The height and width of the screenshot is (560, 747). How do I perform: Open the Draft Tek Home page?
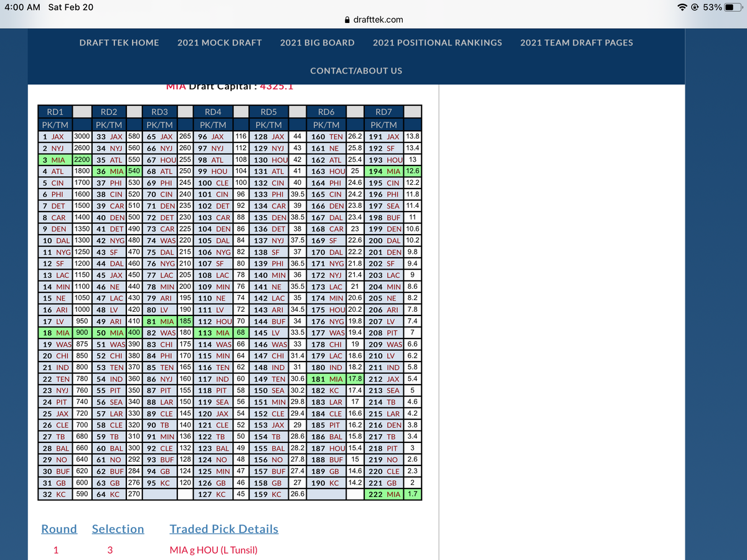coord(119,42)
